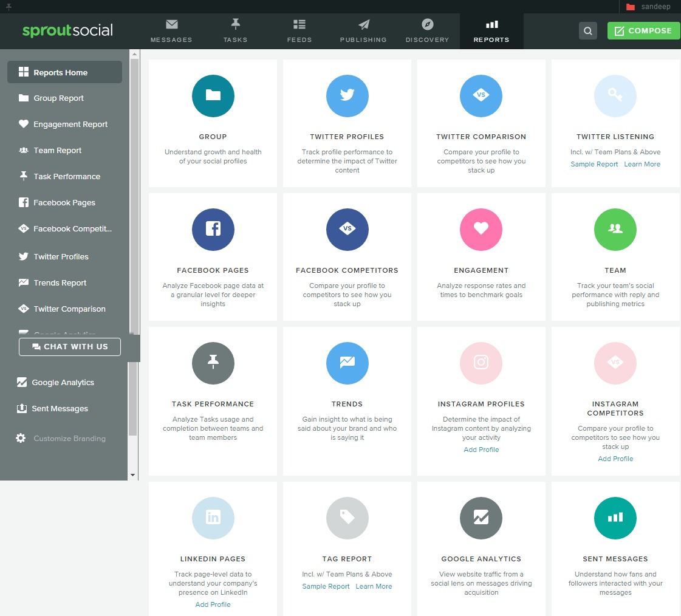
Task: Click the sidebar scroll-down arrow
Action: coord(132,475)
